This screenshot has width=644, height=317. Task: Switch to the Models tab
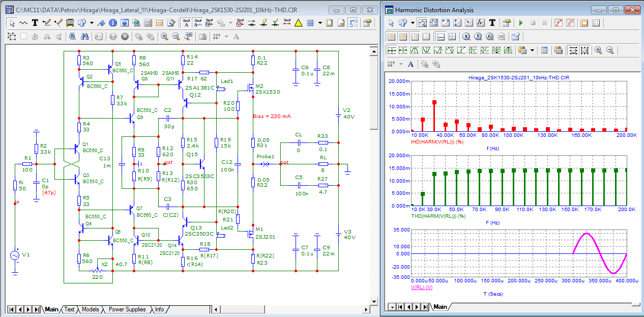tap(90, 309)
